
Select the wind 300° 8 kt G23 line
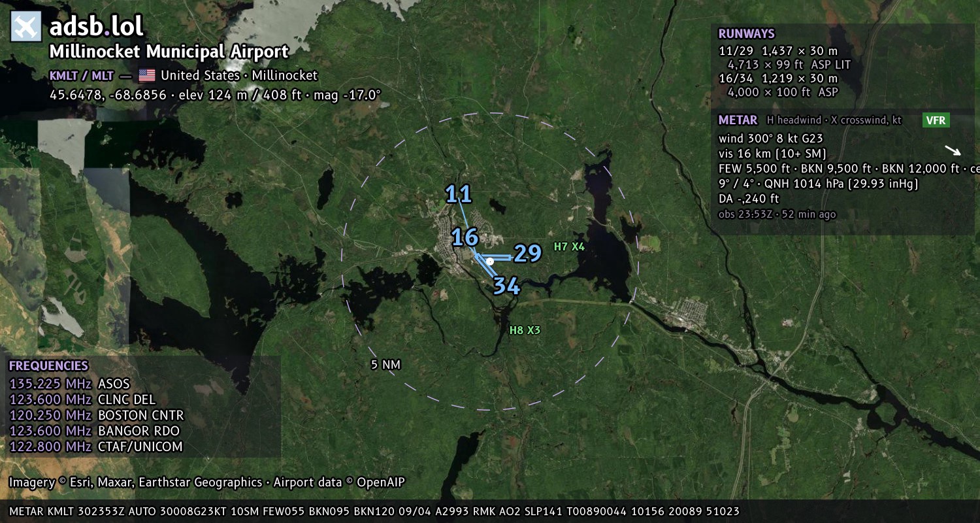pos(771,139)
